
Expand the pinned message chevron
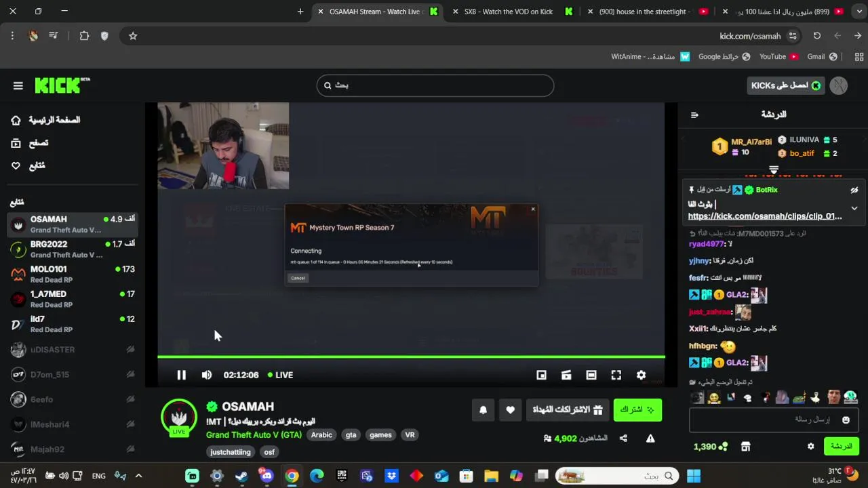click(x=854, y=208)
